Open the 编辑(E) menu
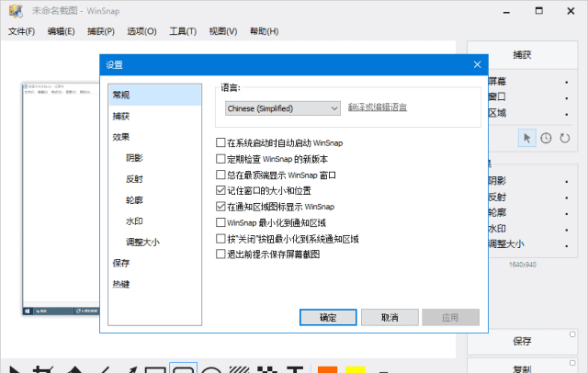This screenshot has width=588, height=373. (x=62, y=31)
